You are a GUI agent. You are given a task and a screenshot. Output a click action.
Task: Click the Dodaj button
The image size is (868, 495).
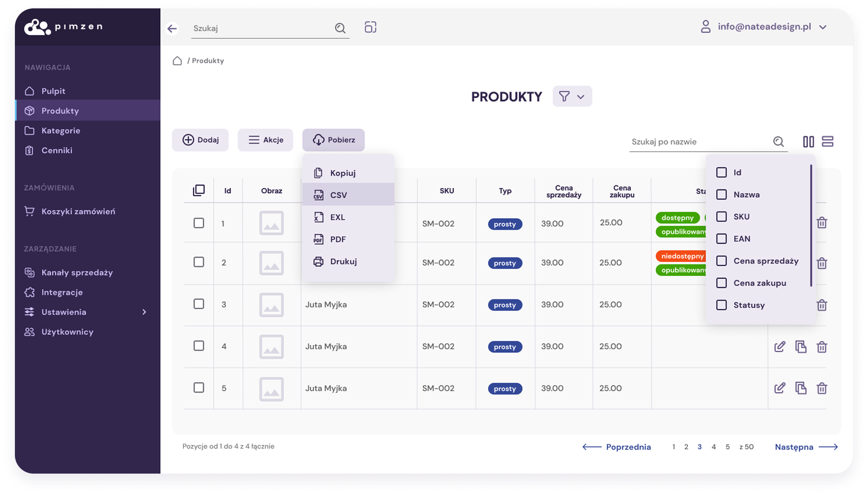[200, 140]
